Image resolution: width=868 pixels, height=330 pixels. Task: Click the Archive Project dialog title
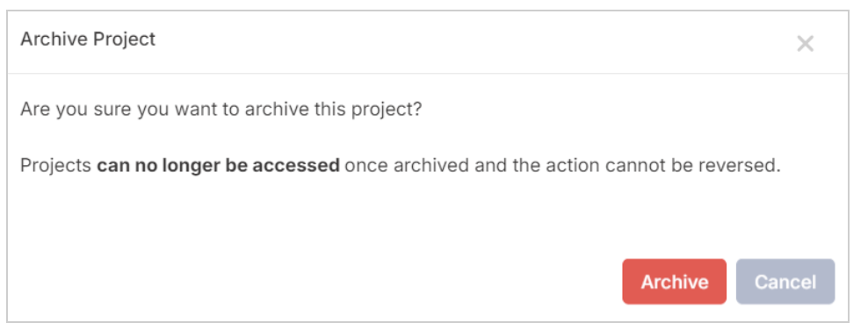click(x=88, y=39)
